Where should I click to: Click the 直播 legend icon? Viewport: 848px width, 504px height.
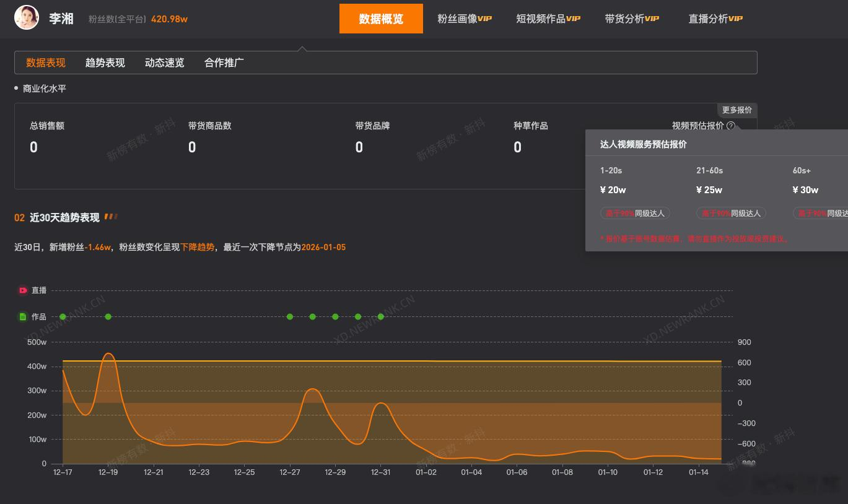click(23, 290)
